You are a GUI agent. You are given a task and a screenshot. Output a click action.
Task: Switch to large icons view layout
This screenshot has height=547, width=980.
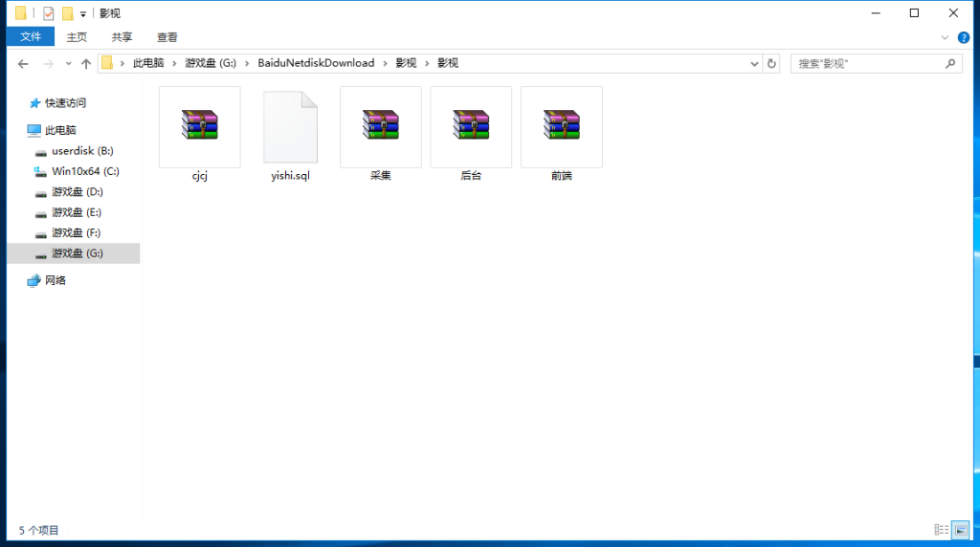961,530
